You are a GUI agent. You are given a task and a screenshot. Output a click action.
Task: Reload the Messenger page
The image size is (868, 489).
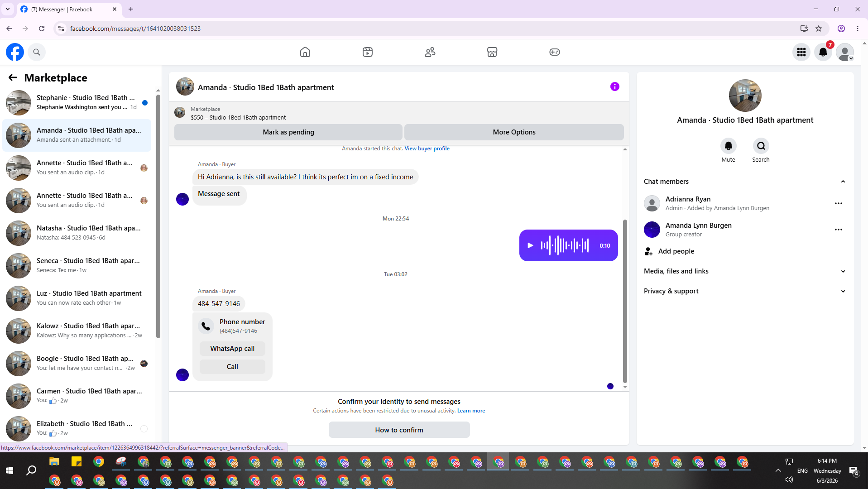coord(42,29)
